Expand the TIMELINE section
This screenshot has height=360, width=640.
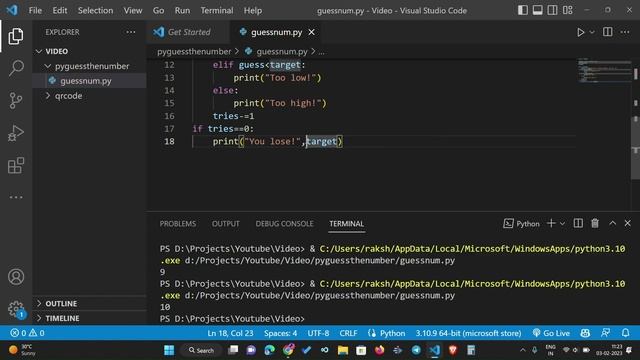(x=89, y=318)
